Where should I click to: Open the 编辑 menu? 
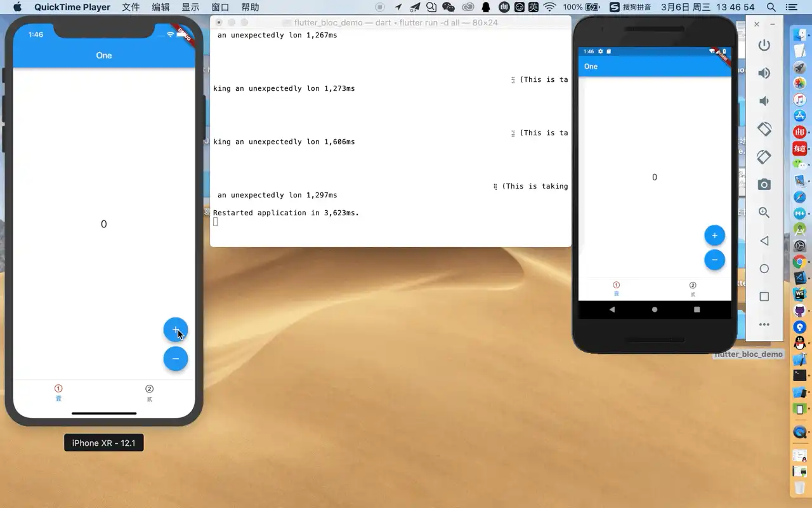(161, 7)
